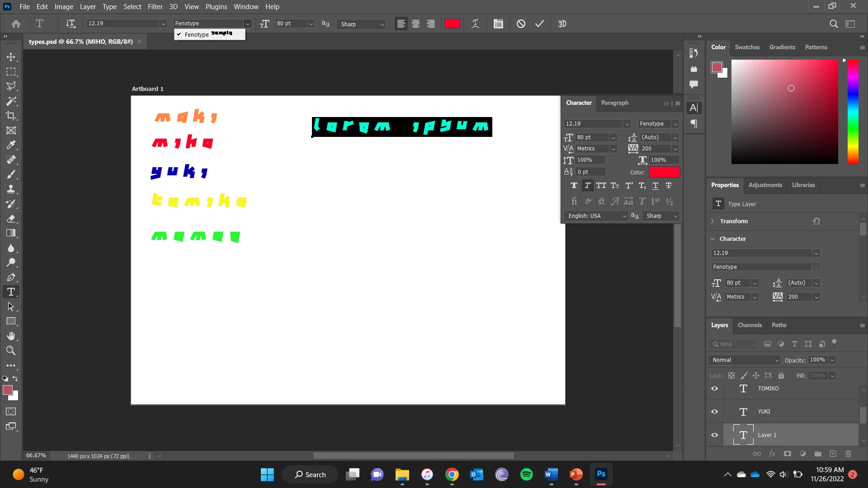Select the Pen tool
The image size is (868, 488).
[x=11, y=277]
